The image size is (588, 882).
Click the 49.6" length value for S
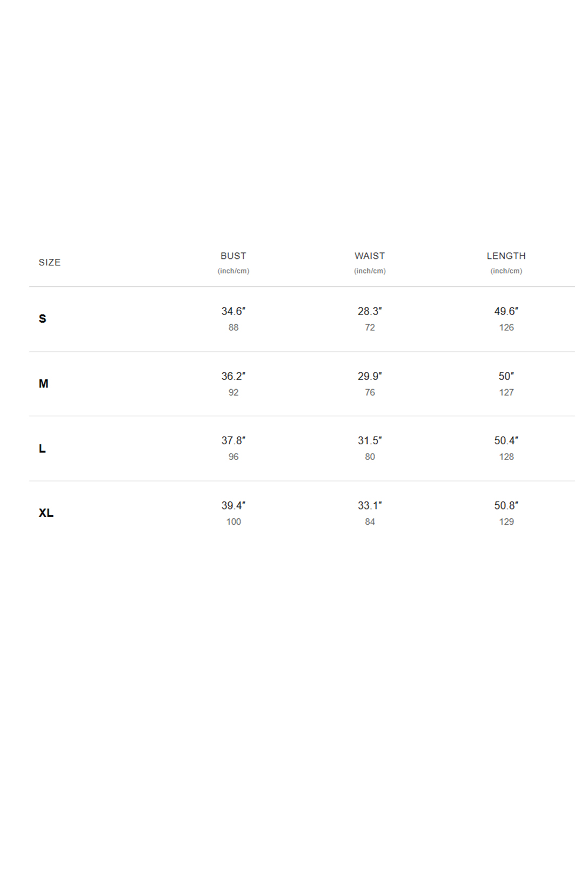[506, 311]
